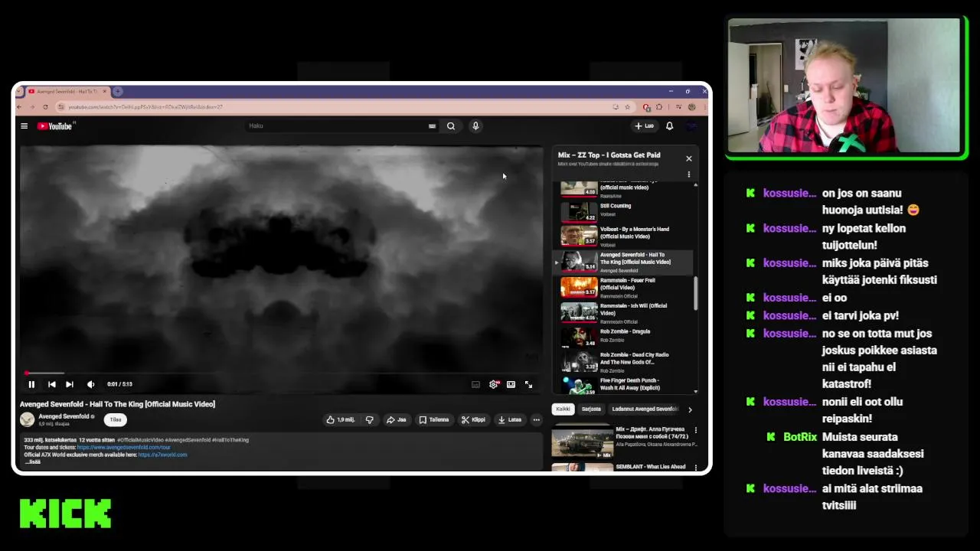Close the Mix playlist panel
This screenshot has height=551, width=980.
pyautogui.click(x=688, y=158)
